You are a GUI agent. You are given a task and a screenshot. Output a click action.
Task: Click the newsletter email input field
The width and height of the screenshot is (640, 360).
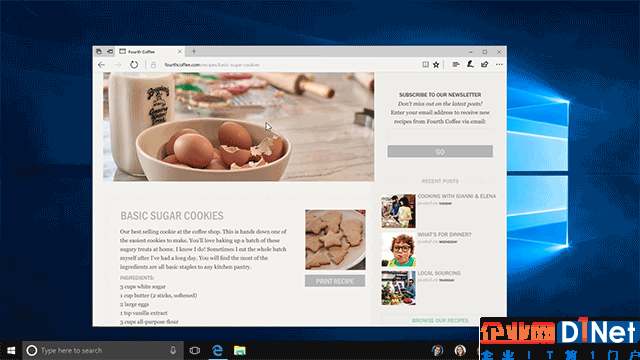[x=440, y=135]
